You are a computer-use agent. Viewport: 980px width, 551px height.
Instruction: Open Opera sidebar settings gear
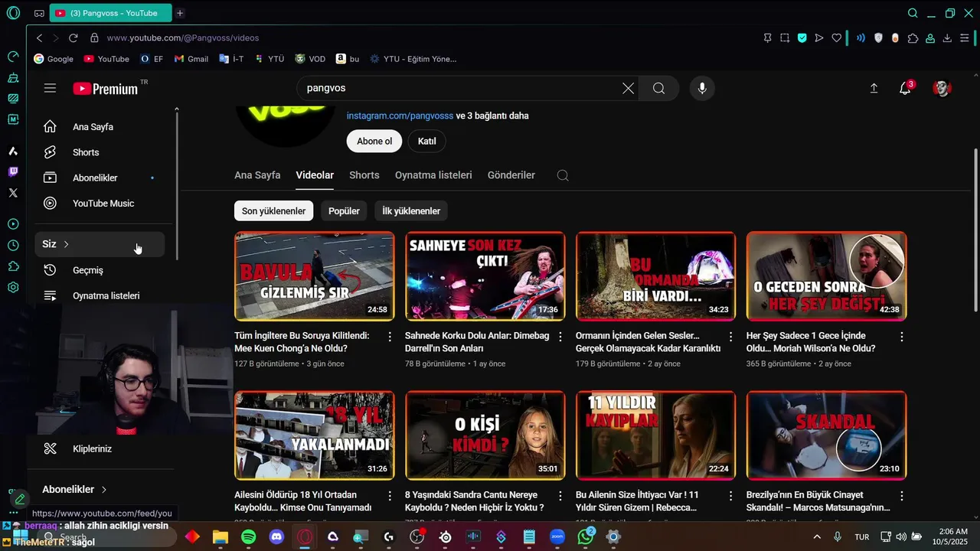[13, 288]
